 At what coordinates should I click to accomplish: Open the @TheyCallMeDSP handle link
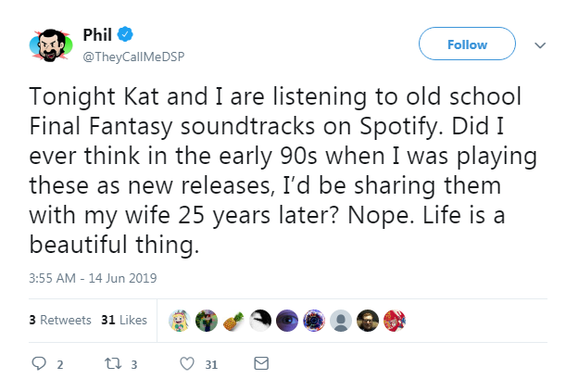(133, 57)
